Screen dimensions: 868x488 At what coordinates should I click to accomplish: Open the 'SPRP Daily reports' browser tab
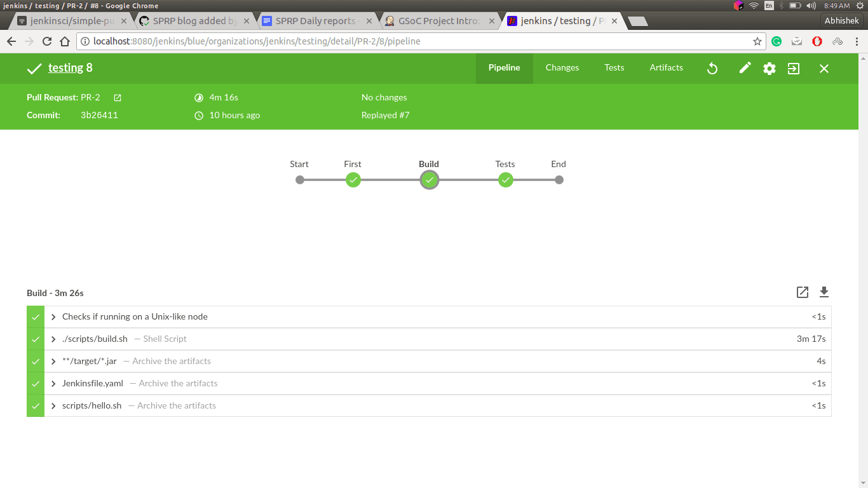[x=313, y=20]
